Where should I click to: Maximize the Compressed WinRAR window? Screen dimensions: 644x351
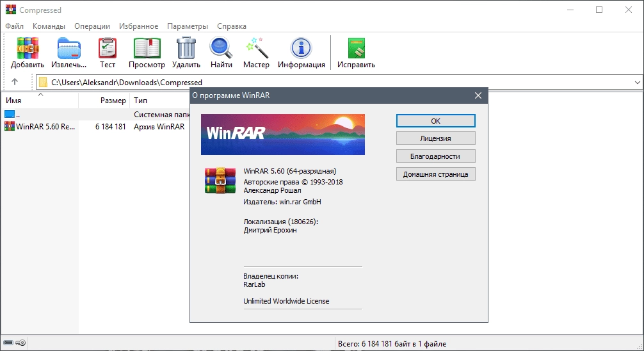pyautogui.click(x=599, y=10)
